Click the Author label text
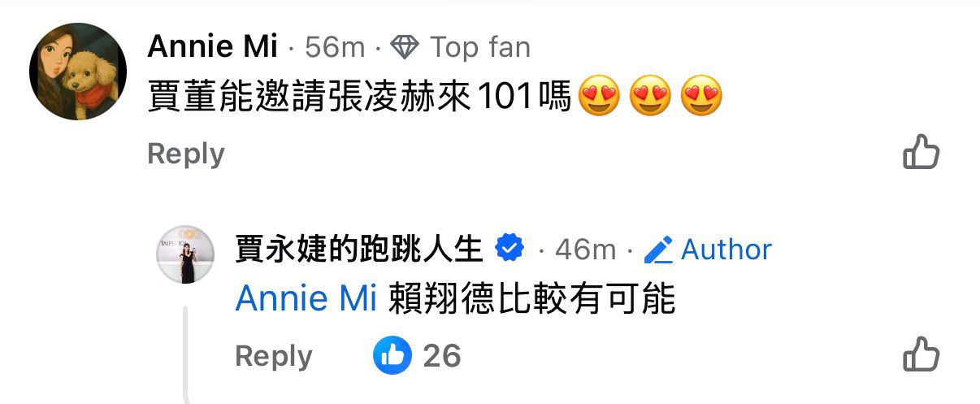The image size is (980, 404). coord(726,250)
